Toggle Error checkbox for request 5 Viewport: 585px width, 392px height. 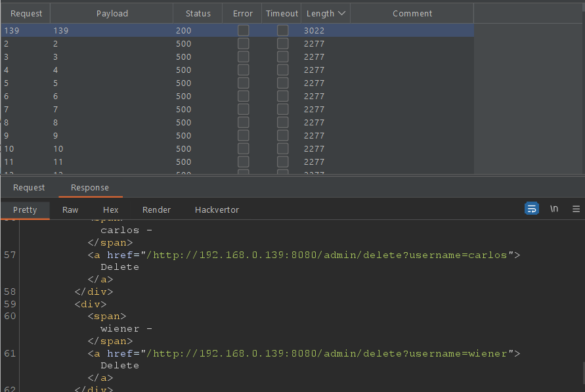(243, 83)
